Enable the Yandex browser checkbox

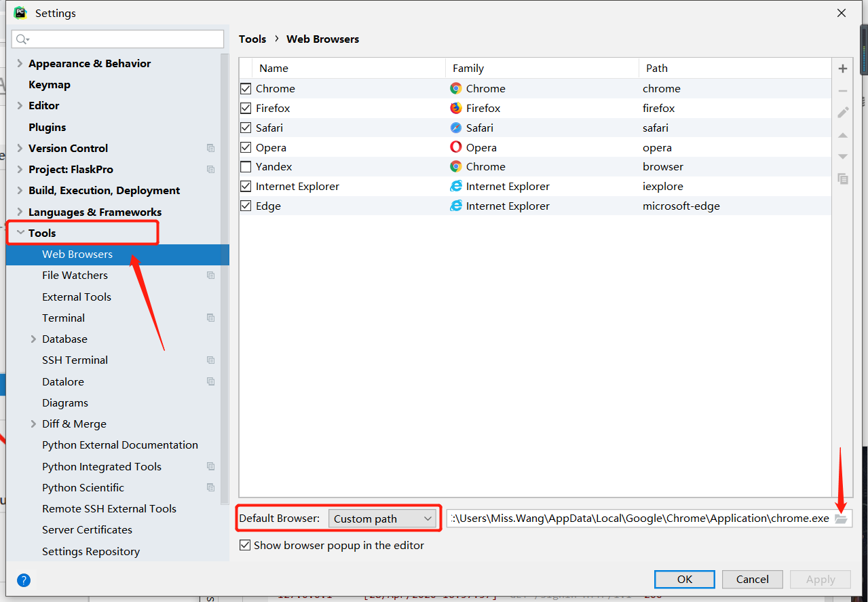coord(246,166)
